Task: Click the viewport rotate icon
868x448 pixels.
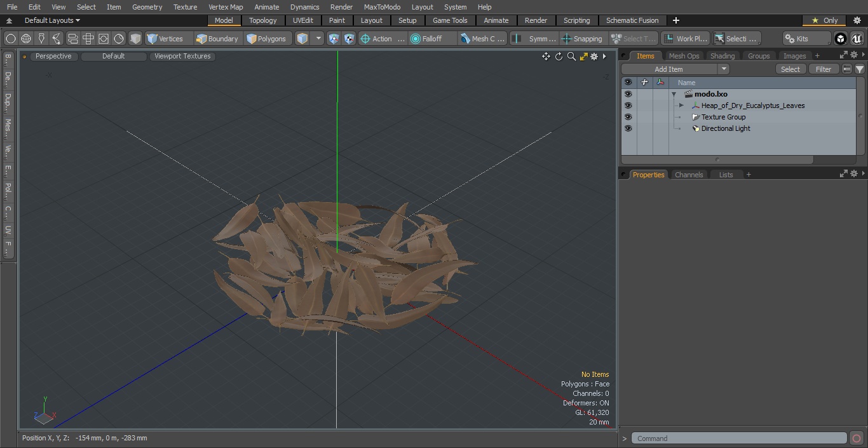Action: tap(559, 57)
